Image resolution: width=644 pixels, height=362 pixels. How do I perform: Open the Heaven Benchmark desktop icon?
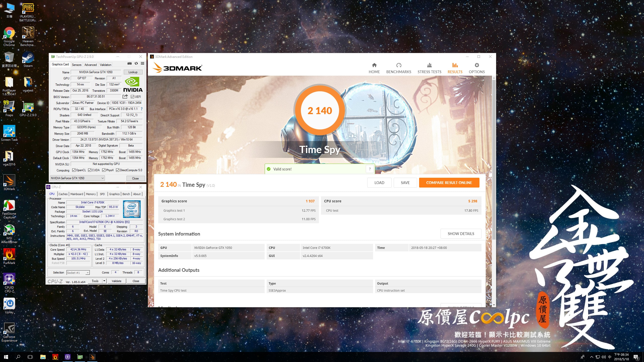click(28, 37)
